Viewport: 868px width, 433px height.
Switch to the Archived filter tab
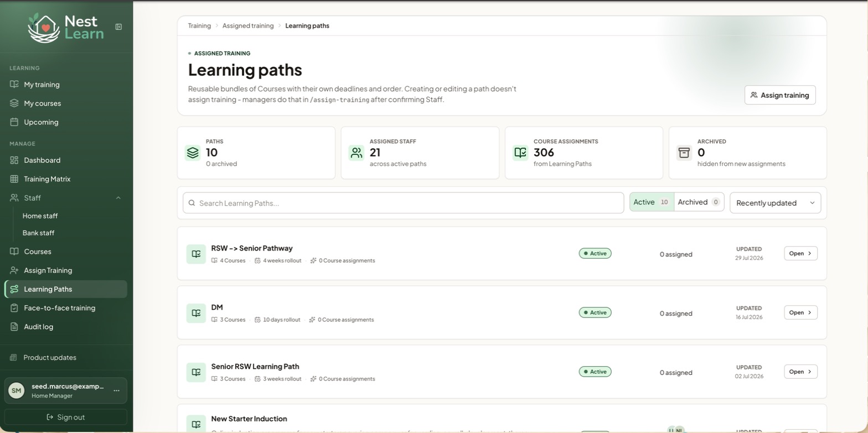click(699, 202)
